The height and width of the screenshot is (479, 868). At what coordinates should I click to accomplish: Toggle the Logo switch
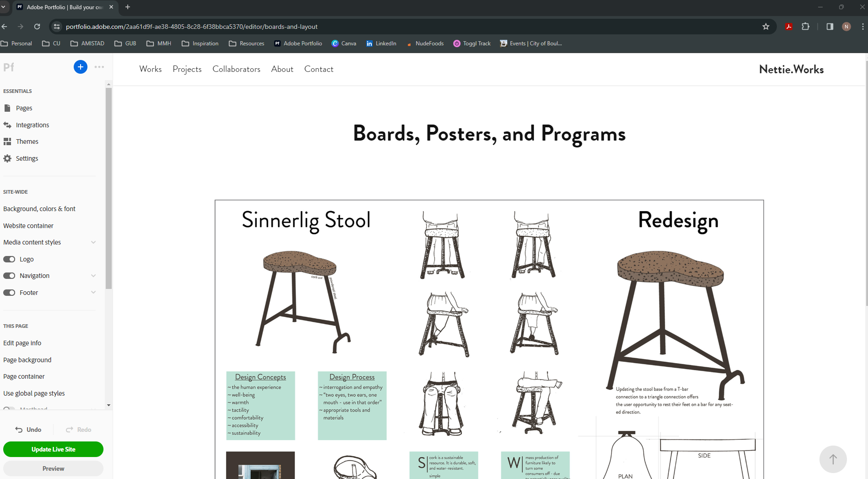(9, 259)
